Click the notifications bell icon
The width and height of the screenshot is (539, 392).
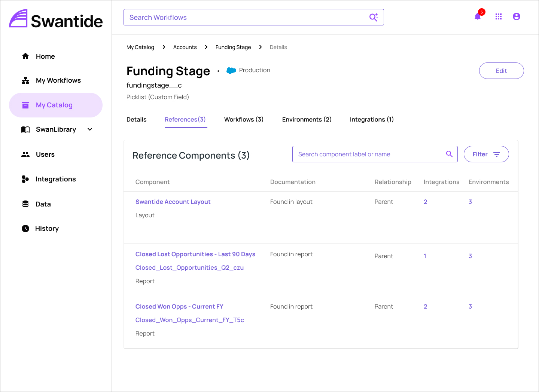point(478,17)
